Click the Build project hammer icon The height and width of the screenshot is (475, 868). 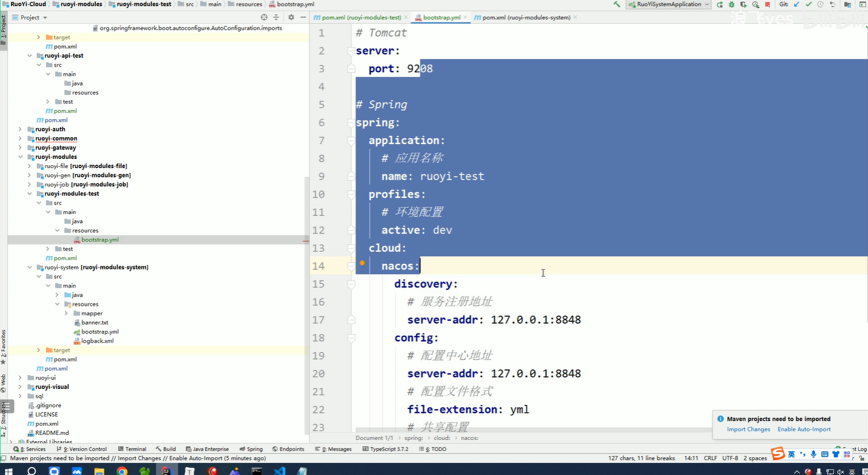coord(617,4)
